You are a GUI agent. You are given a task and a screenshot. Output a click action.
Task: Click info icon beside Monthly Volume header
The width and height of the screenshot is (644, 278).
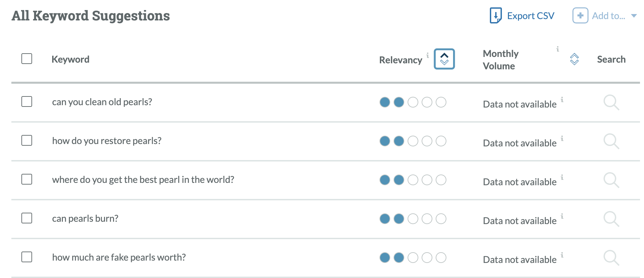[557, 49]
